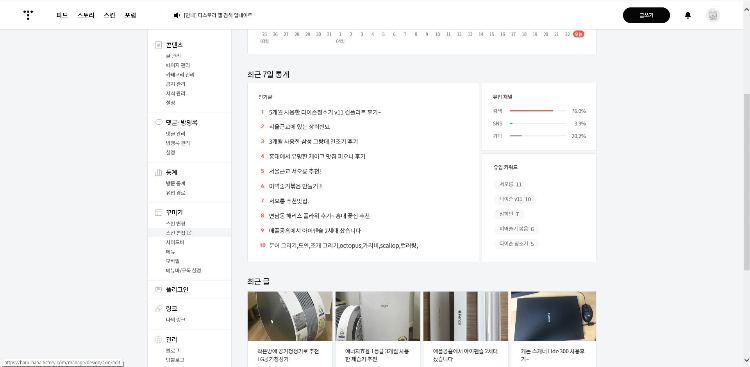
Task: Open popular post ranked 8
Action: point(319,216)
